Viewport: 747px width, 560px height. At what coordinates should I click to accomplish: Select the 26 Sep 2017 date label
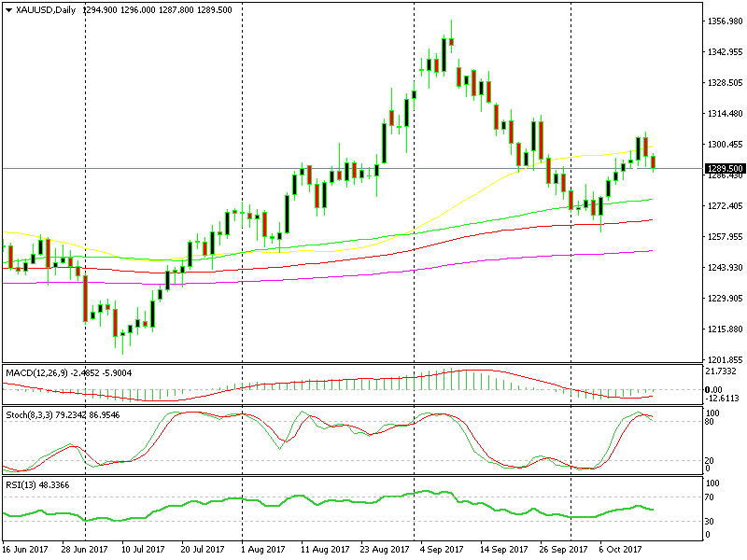[x=563, y=549]
